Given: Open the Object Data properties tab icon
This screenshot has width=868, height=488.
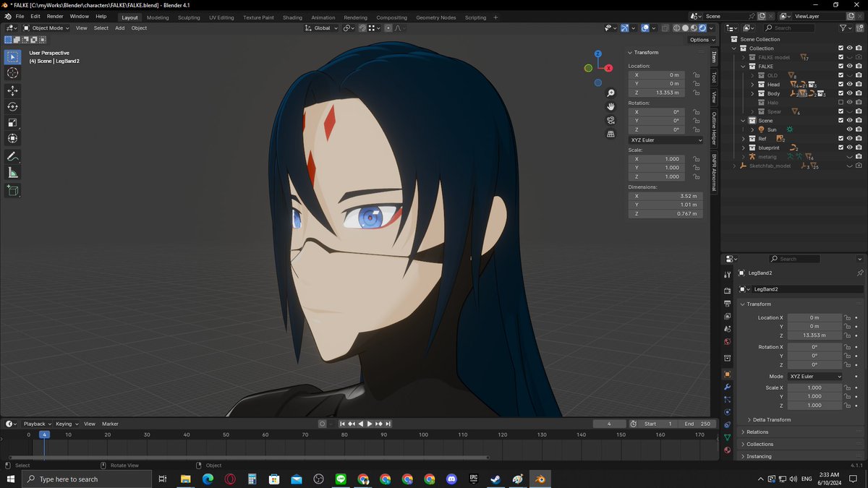Looking at the screenshot, I should point(727,437).
